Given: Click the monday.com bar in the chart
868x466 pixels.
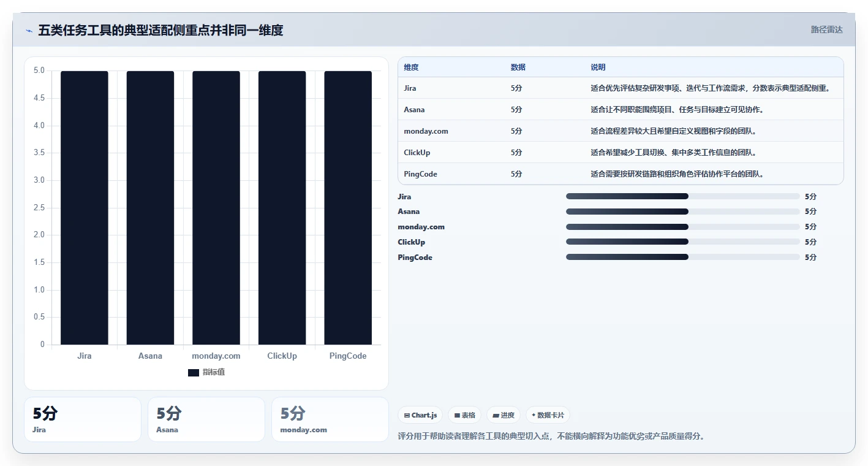Looking at the screenshot, I should coord(216,208).
